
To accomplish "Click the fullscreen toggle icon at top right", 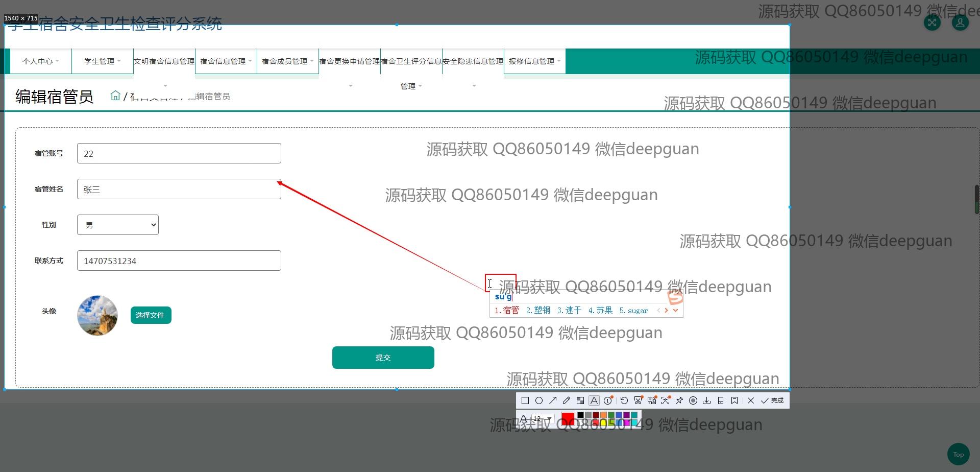I will point(932,22).
